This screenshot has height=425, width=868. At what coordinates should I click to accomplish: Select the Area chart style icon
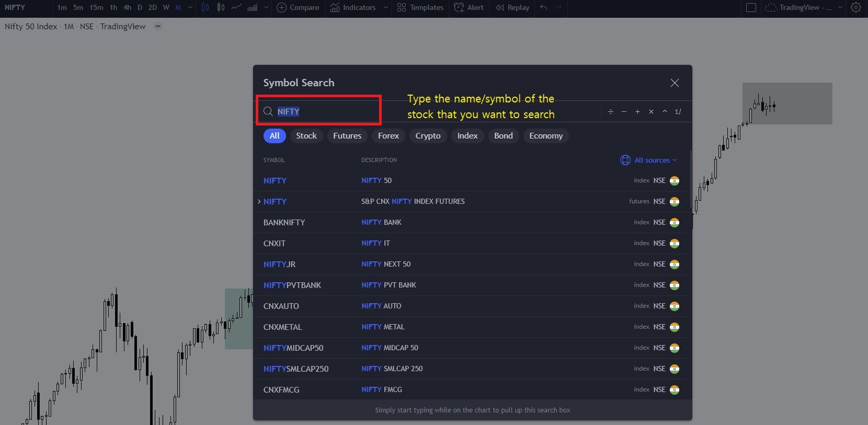coord(253,7)
